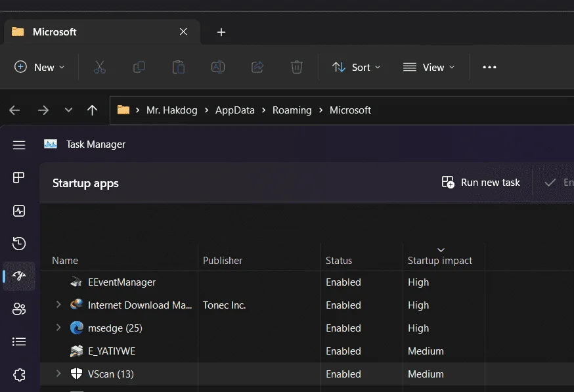Sort by Name column header
Image resolution: width=574 pixels, height=392 pixels.
[x=65, y=261]
